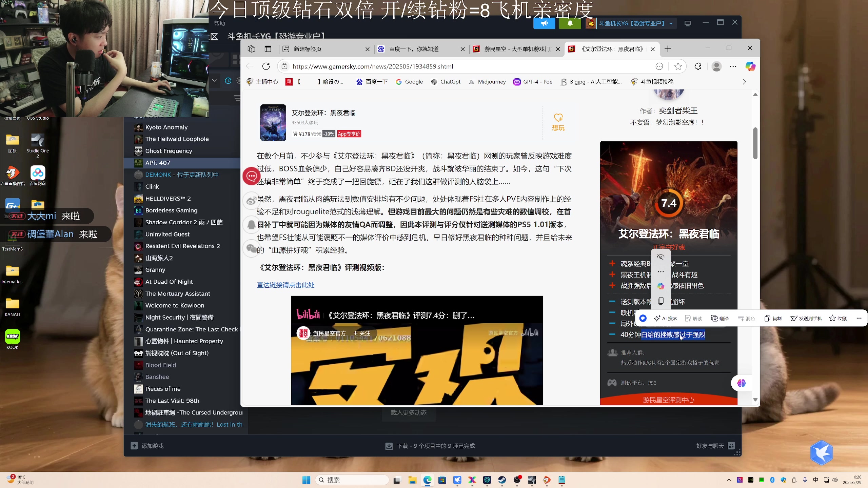The width and height of the screenshot is (868, 488).
Task: Open Steam from the taskbar
Action: (x=502, y=480)
